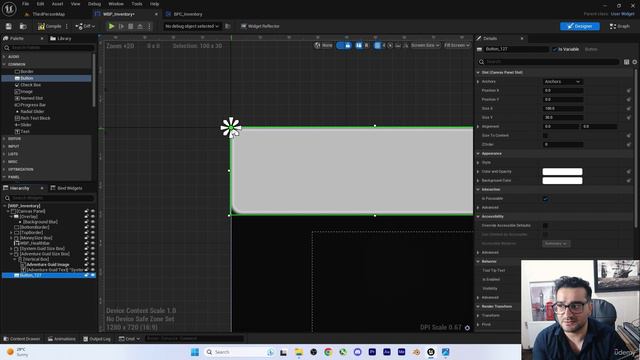Screen dimensions: 640x360
Task: Click the Color and Opacity swatch
Action: pos(562,171)
